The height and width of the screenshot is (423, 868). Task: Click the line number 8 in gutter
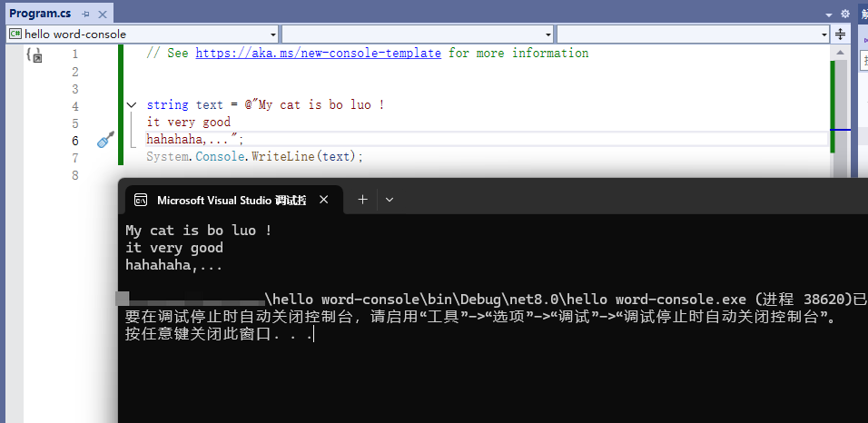(75, 175)
